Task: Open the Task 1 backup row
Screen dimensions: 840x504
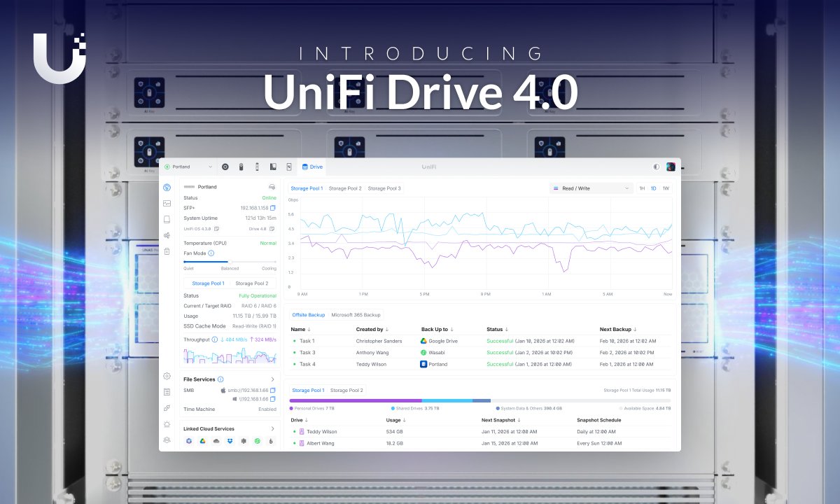Action: 479,341
